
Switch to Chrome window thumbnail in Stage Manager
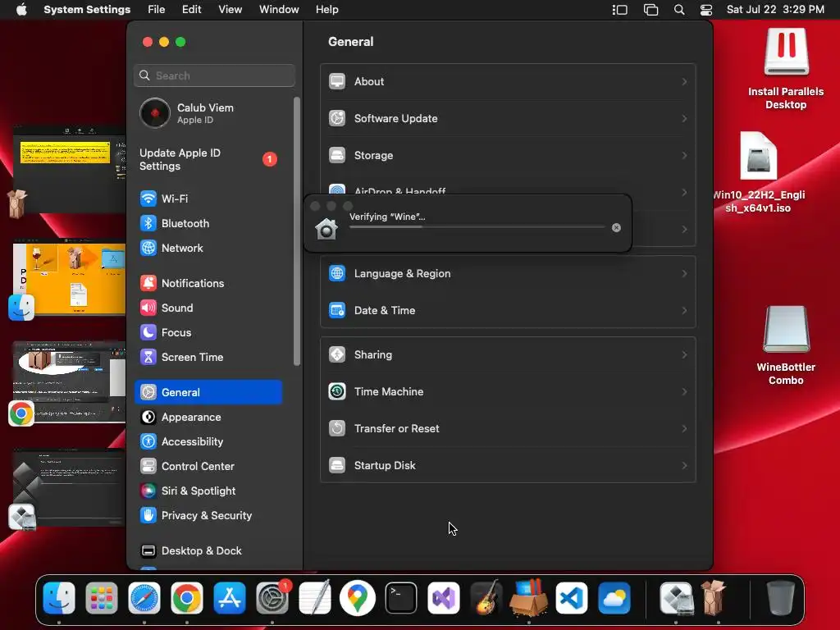click(69, 381)
